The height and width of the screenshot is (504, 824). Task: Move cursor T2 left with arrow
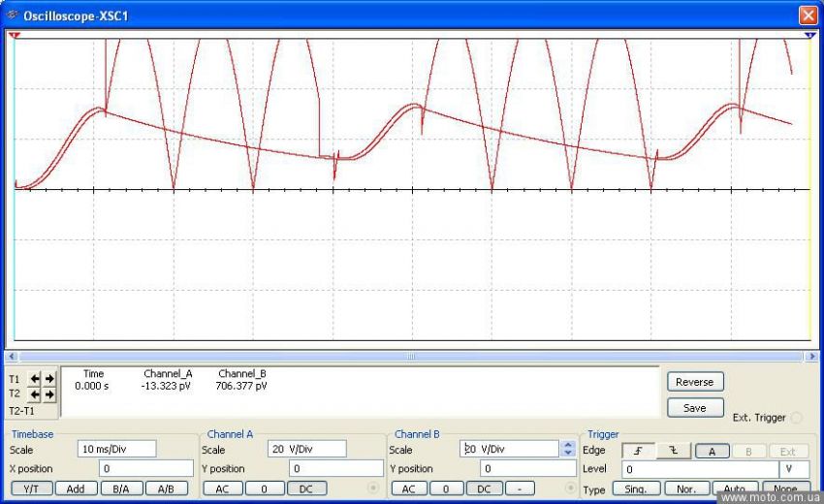click(36, 395)
